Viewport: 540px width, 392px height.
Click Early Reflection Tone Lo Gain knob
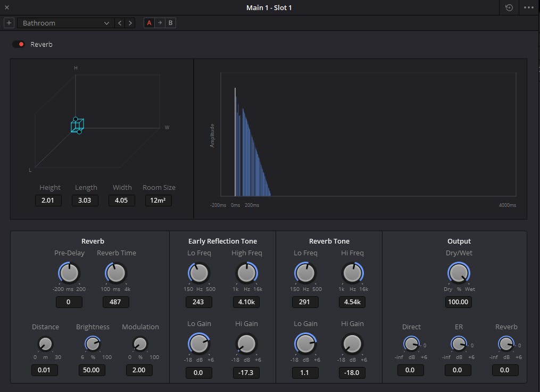(x=199, y=344)
